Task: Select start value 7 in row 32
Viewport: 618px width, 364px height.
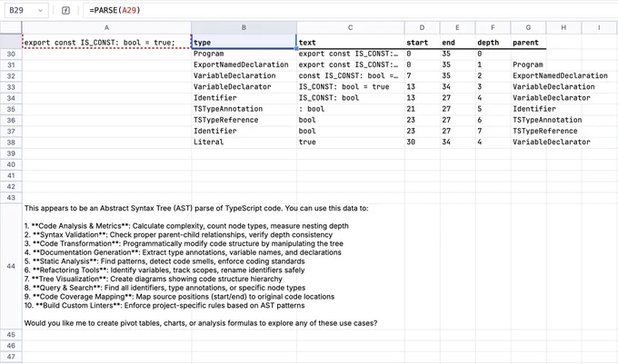Action: pos(422,76)
